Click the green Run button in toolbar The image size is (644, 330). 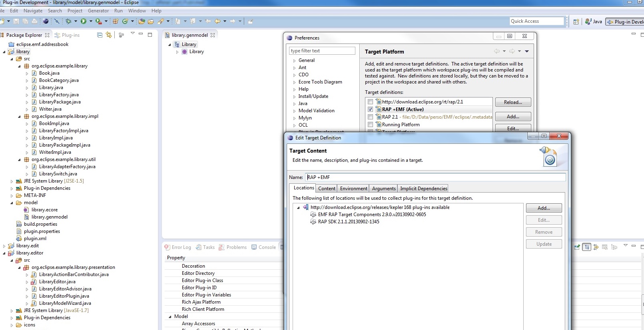(x=84, y=21)
